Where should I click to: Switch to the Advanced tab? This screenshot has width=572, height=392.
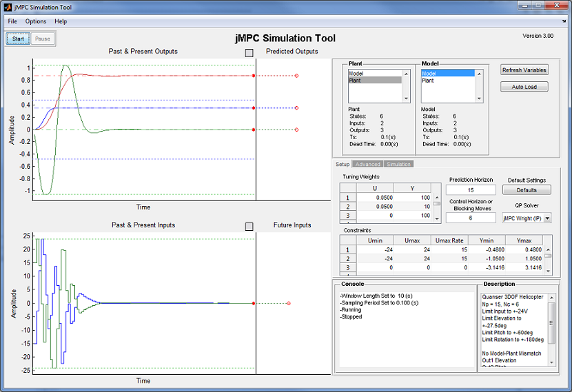coord(368,164)
